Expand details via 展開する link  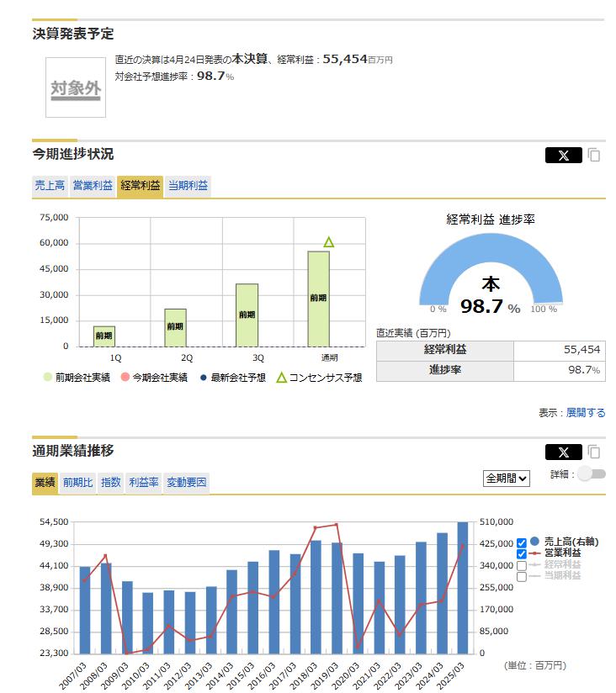point(585,413)
